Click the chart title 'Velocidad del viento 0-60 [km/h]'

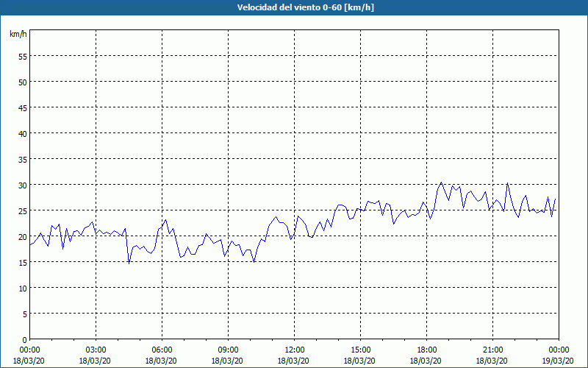[305, 7]
